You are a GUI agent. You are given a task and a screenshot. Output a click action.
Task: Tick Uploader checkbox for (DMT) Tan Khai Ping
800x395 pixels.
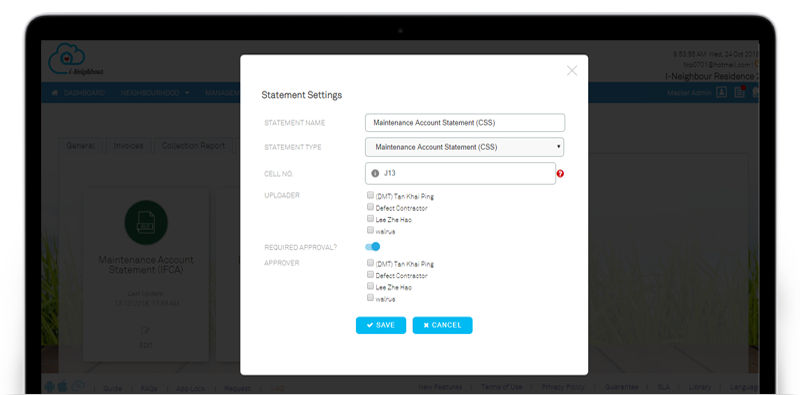point(370,195)
